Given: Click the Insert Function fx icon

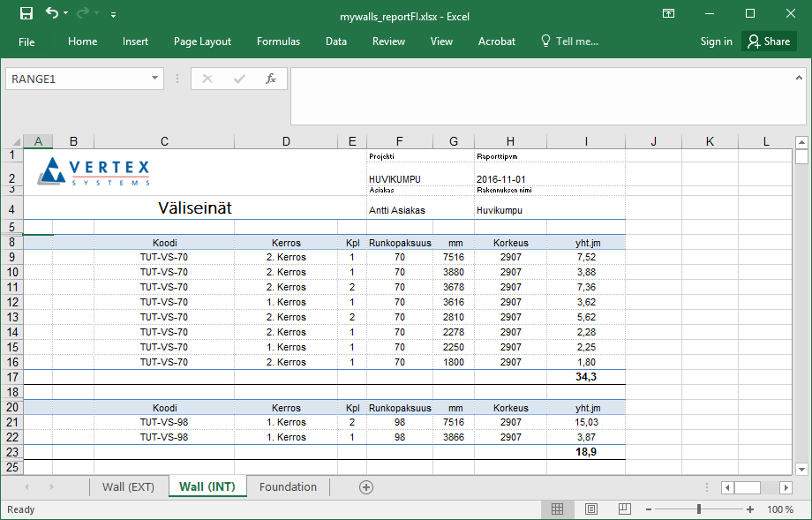Looking at the screenshot, I should coord(271,79).
